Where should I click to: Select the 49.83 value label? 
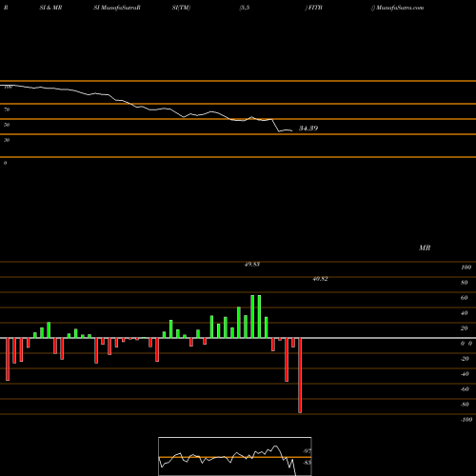[x=252, y=264]
